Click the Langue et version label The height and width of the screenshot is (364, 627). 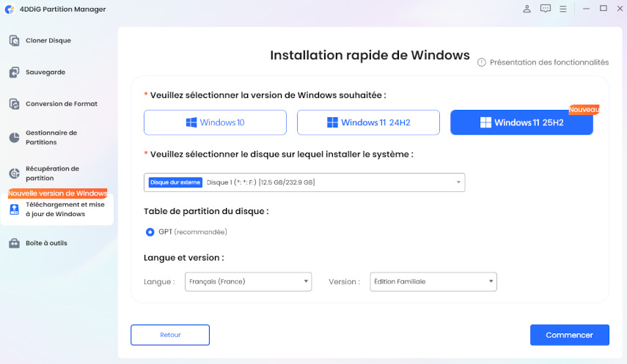coord(184,258)
